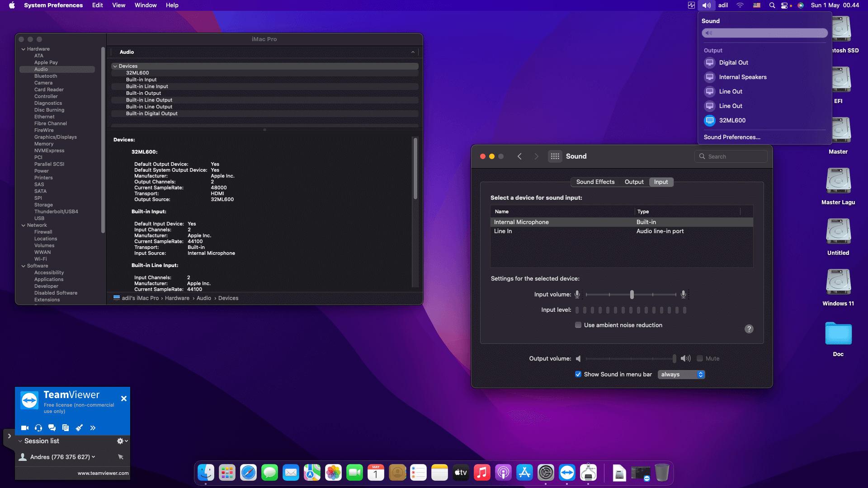Select 32ML600 output in Sound menu
The height and width of the screenshot is (488, 868).
point(765,120)
